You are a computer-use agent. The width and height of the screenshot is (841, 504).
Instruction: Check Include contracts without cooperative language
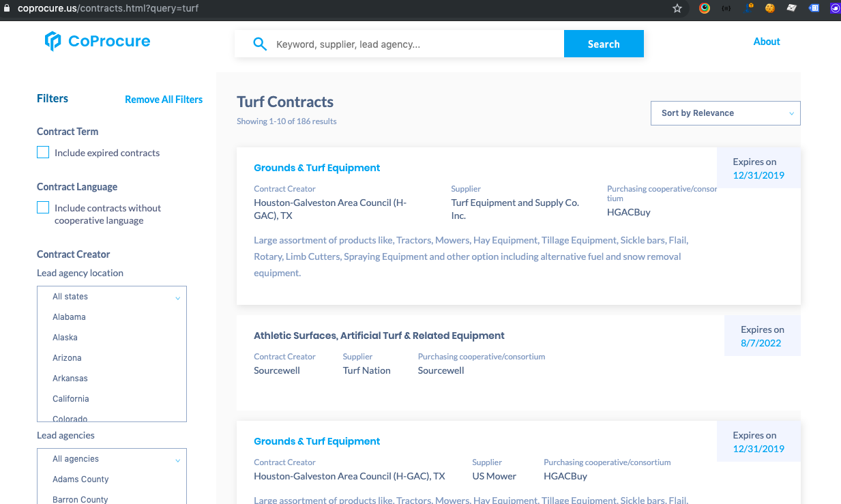click(43, 207)
